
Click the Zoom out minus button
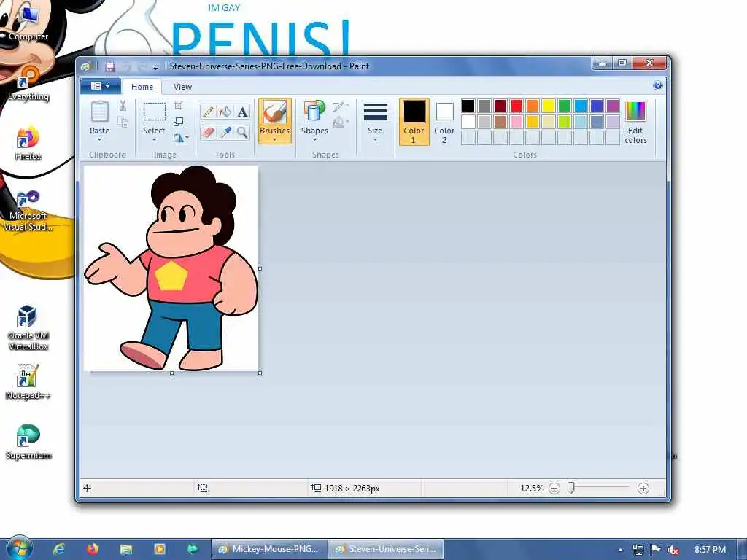click(x=554, y=489)
